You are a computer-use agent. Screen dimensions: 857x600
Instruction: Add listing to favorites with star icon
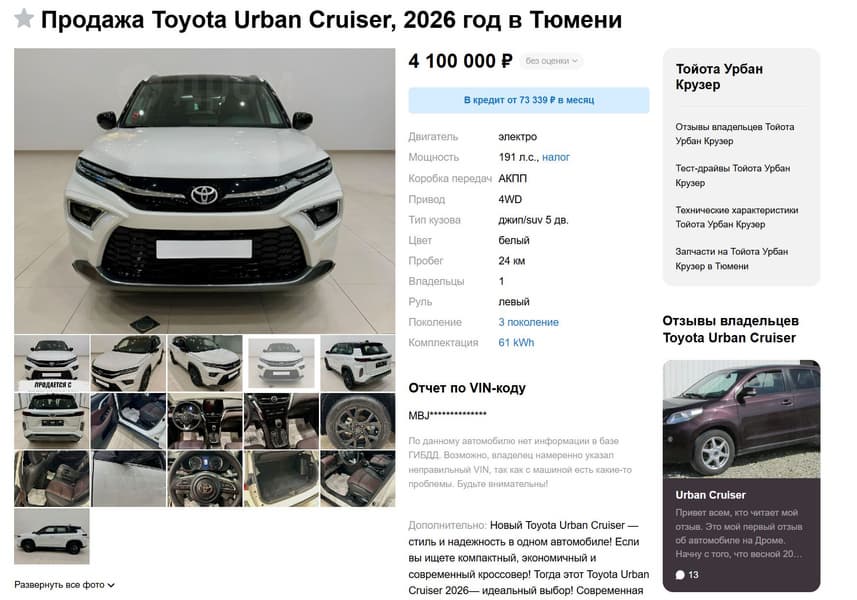[x=24, y=19]
